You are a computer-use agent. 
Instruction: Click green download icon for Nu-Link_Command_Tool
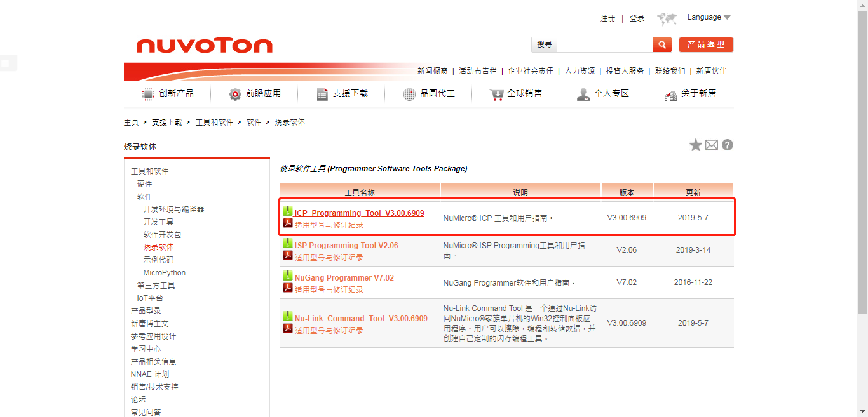(288, 317)
